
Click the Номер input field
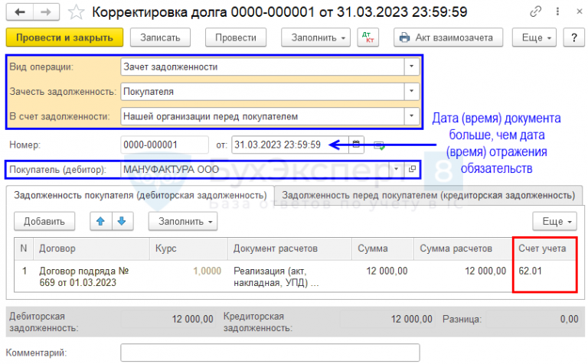165,145
